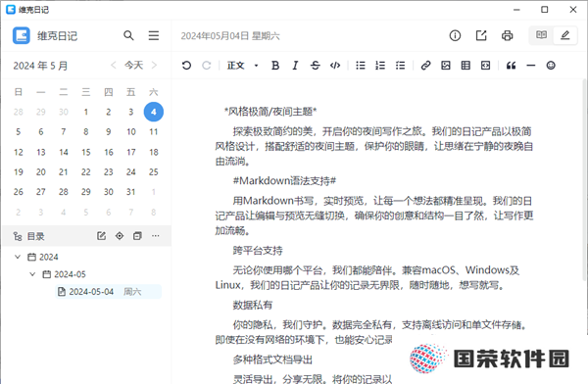Screen dimensions: 588x384
Task: Click the #Markdown语法支持# heading
Action: coord(284,181)
